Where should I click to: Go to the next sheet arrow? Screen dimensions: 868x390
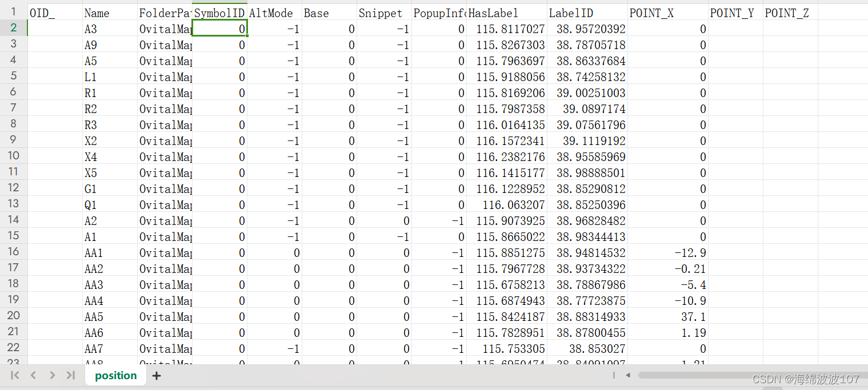pyautogui.click(x=52, y=375)
